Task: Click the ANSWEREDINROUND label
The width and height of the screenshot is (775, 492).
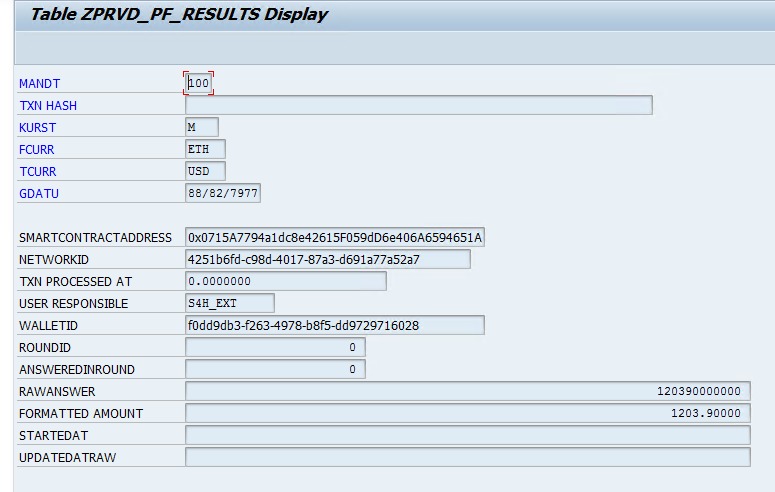Action: [x=77, y=370]
